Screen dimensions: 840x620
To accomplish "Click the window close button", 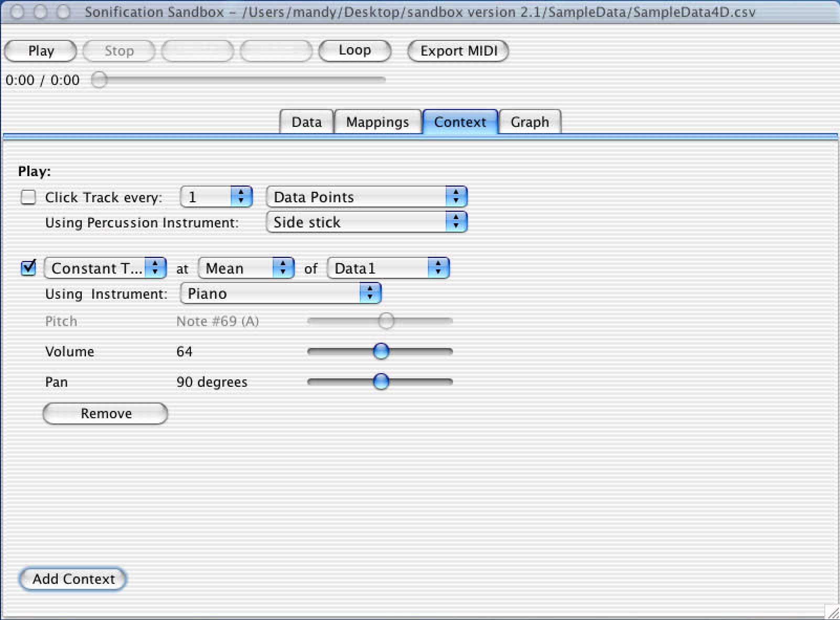I will (x=17, y=12).
